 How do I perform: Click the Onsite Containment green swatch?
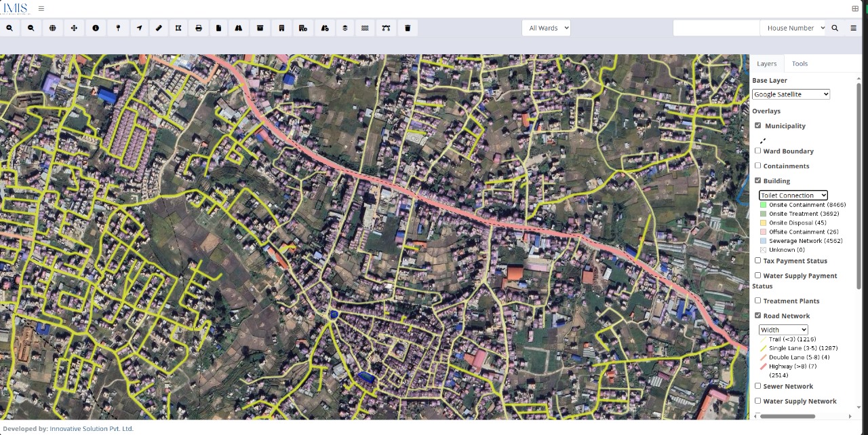point(763,205)
